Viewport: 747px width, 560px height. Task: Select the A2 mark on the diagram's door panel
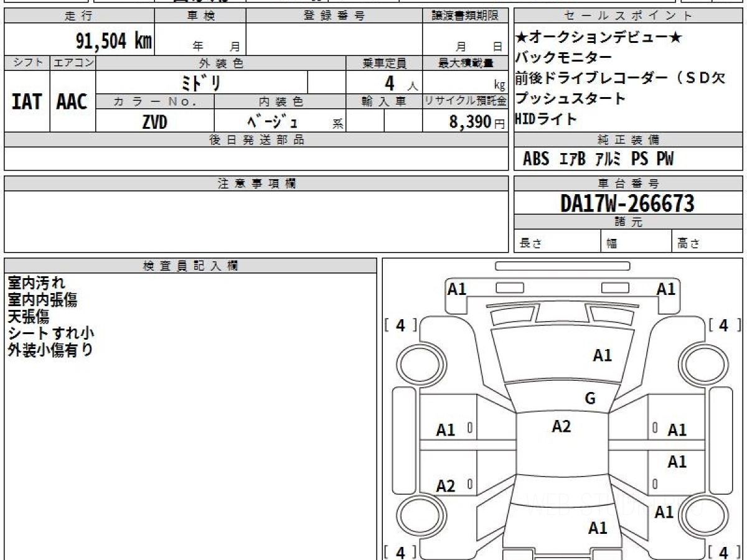click(446, 486)
